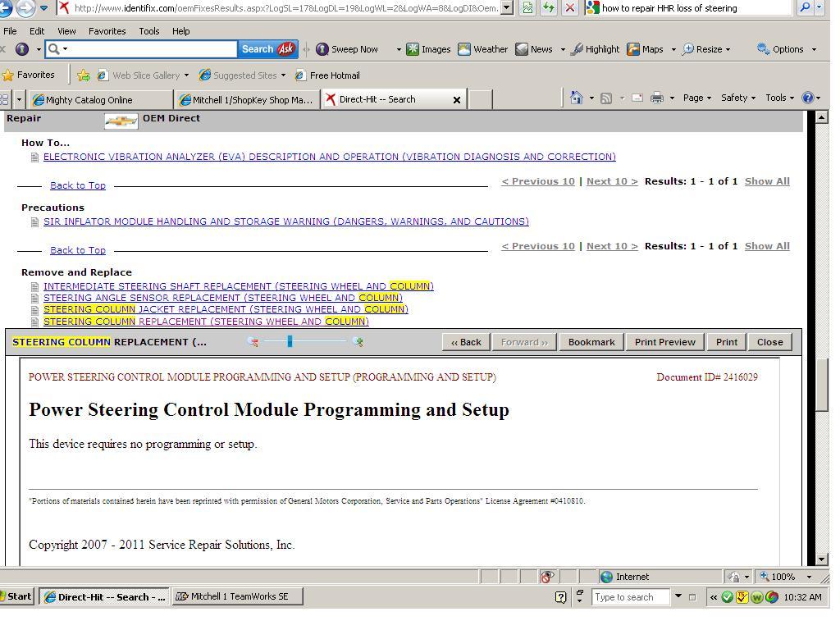Open the Safety dropdown menu
This screenshot has height=630, width=840.
737,98
